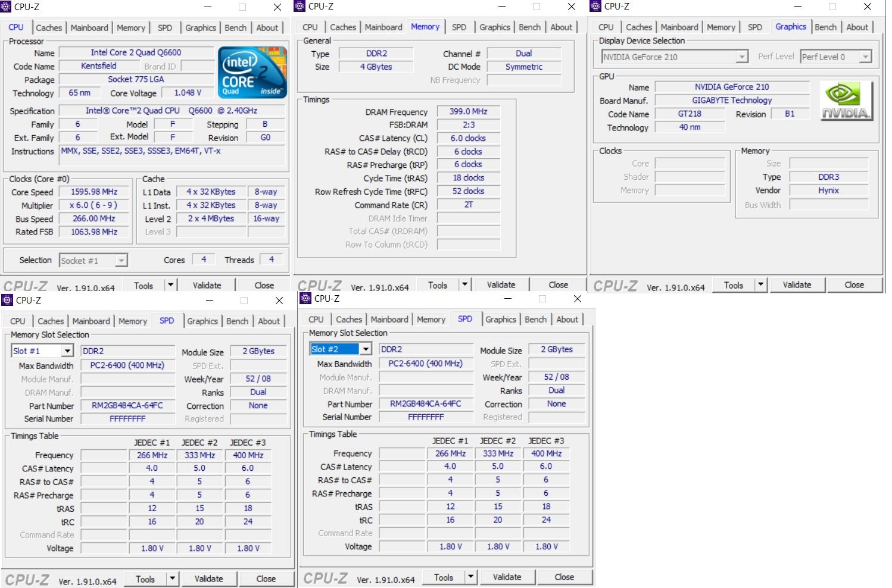Click the Code Name value Kentsfield
This screenshot has width=892, height=588.
pos(99,66)
